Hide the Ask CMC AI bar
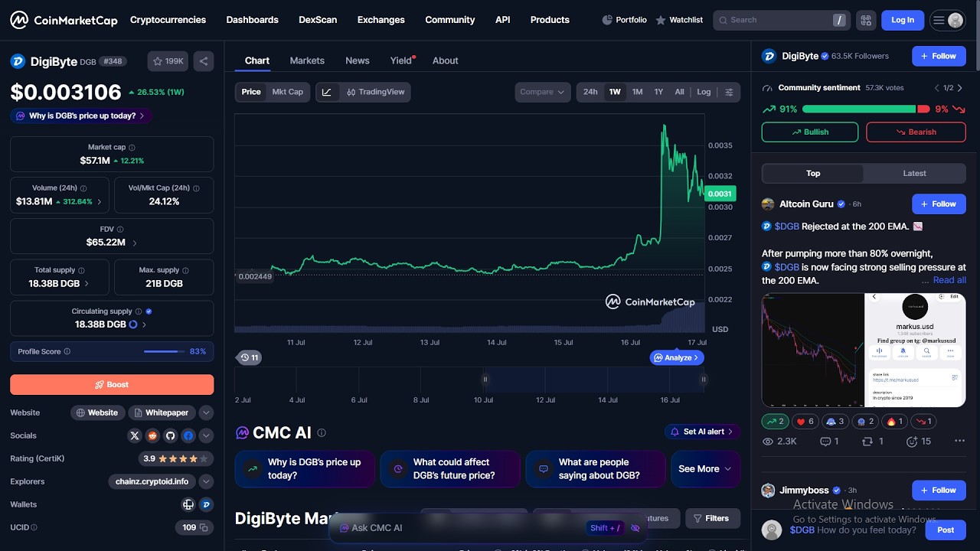 [635, 528]
